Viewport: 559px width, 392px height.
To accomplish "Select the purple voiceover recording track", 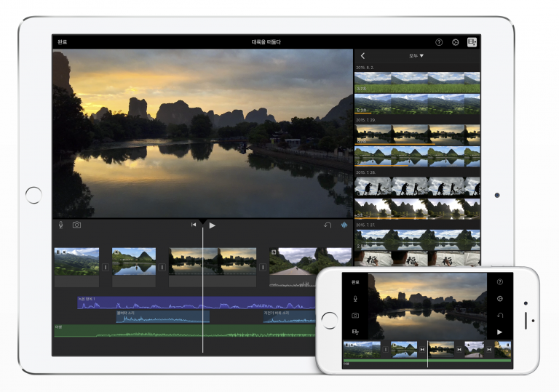I will click(x=196, y=303).
